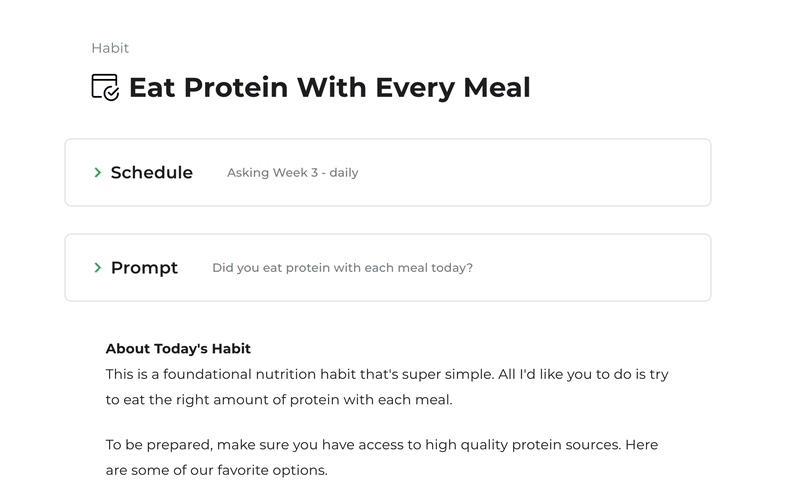Click paragraph about foundational nutrition habit
798x502 pixels.
click(387, 387)
